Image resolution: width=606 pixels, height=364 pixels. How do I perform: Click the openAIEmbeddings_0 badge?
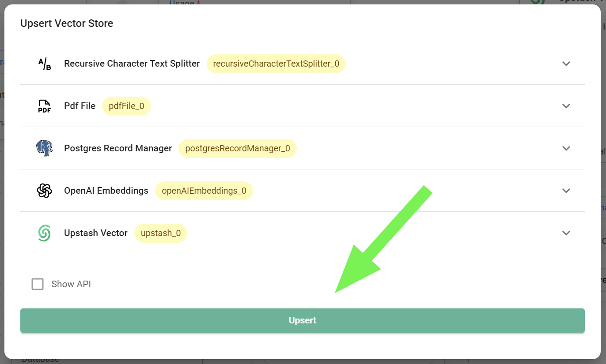click(x=204, y=191)
